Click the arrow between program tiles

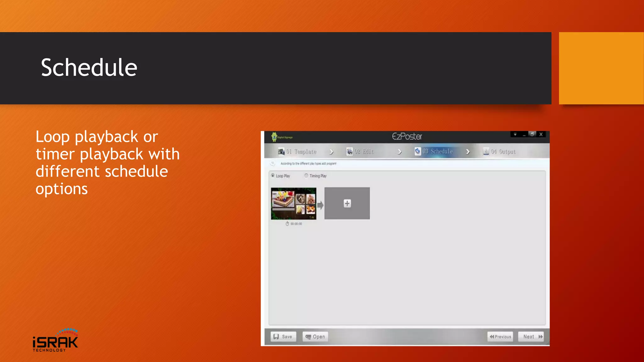tap(320, 206)
